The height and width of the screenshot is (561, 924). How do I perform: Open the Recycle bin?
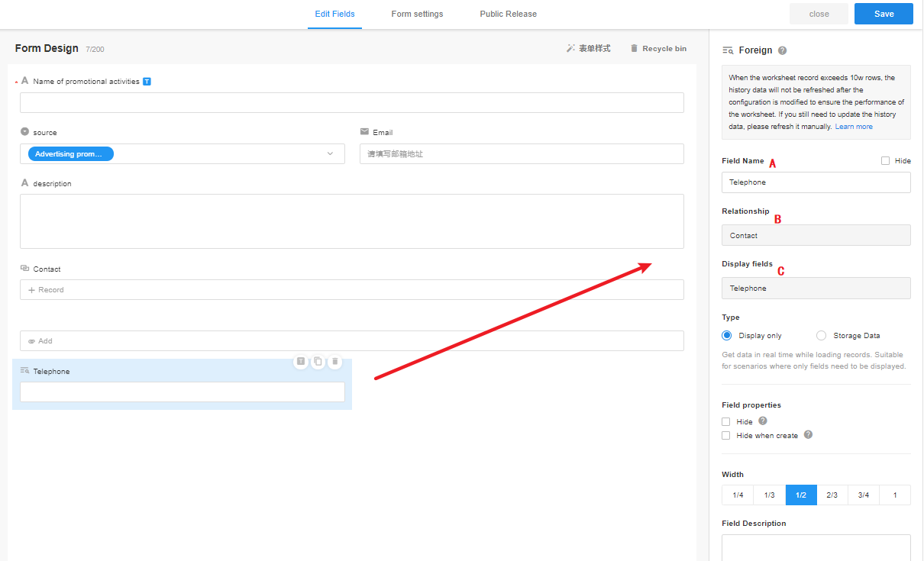(x=657, y=48)
